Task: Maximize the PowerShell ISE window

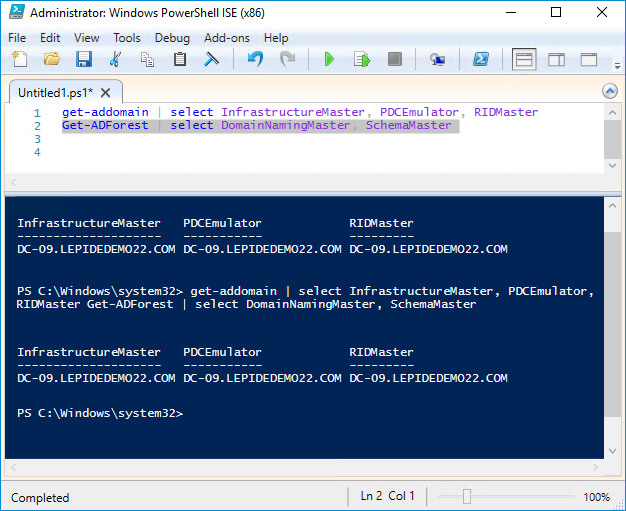Action: click(x=556, y=12)
